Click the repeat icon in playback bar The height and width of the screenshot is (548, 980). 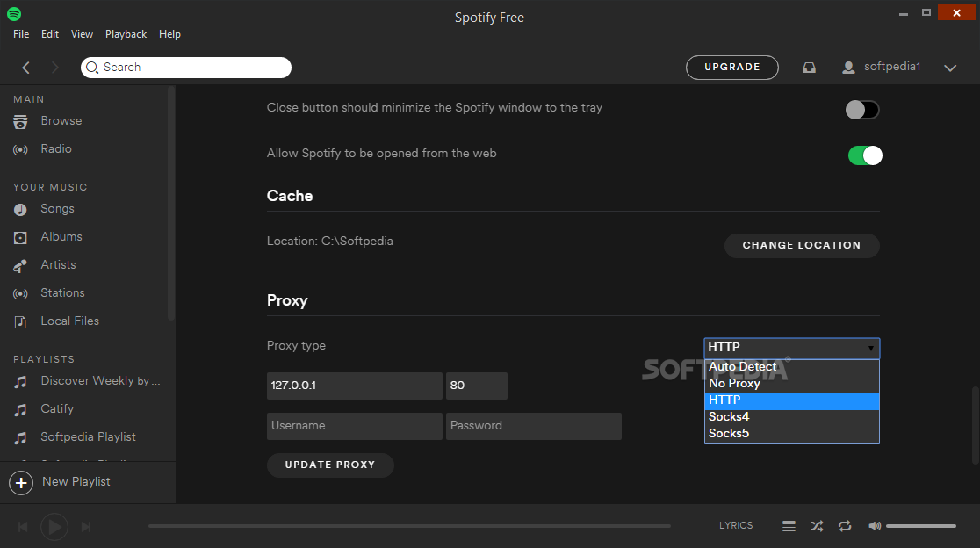pos(845,526)
